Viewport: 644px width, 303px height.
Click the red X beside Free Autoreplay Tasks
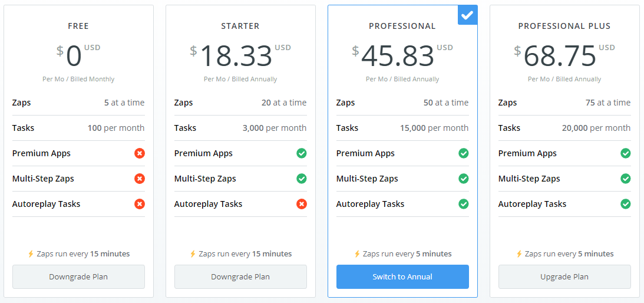(x=140, y=204)
